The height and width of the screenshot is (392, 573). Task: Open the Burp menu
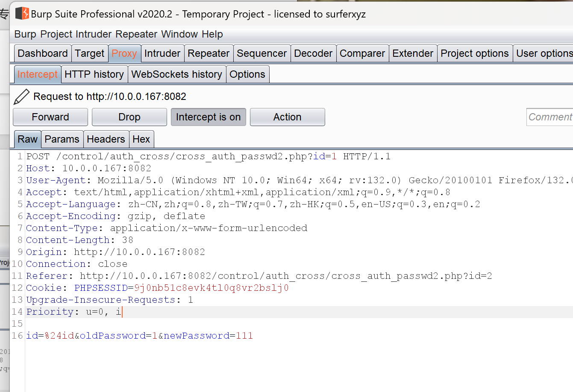(25, 34)
